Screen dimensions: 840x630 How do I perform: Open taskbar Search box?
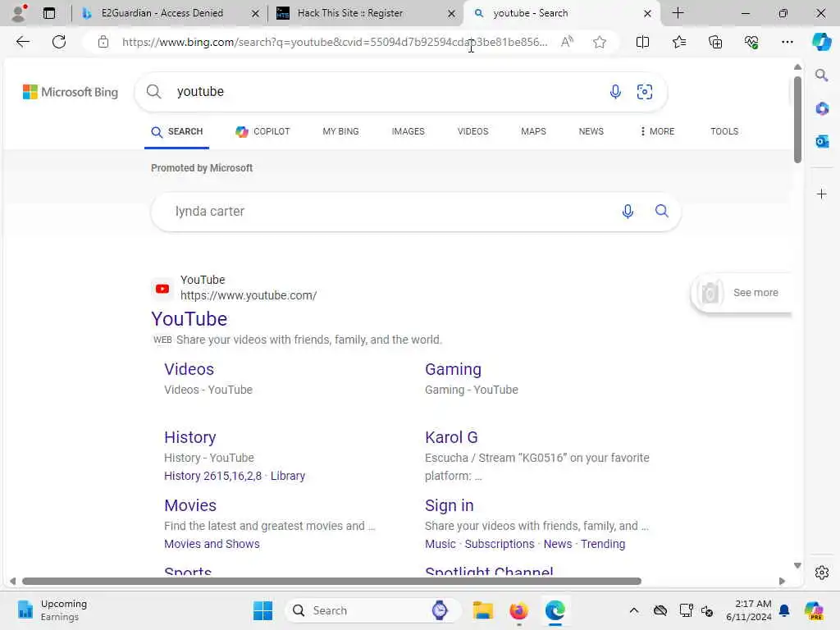373,610
